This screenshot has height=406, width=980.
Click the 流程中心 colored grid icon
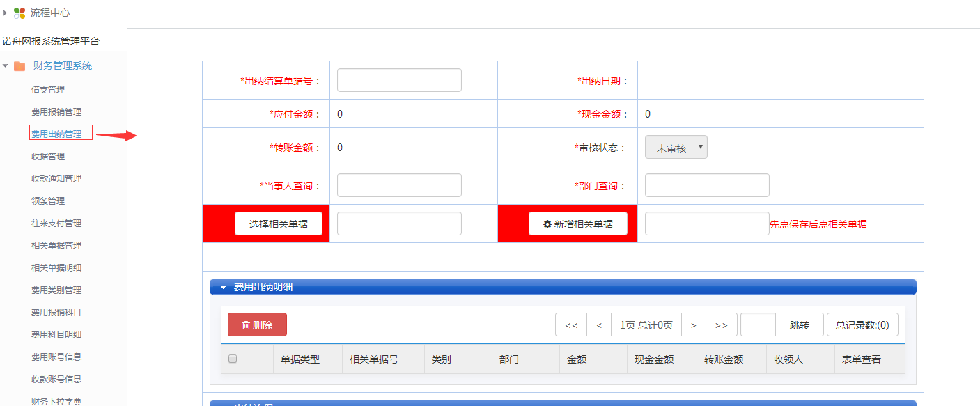pos(19,12)
